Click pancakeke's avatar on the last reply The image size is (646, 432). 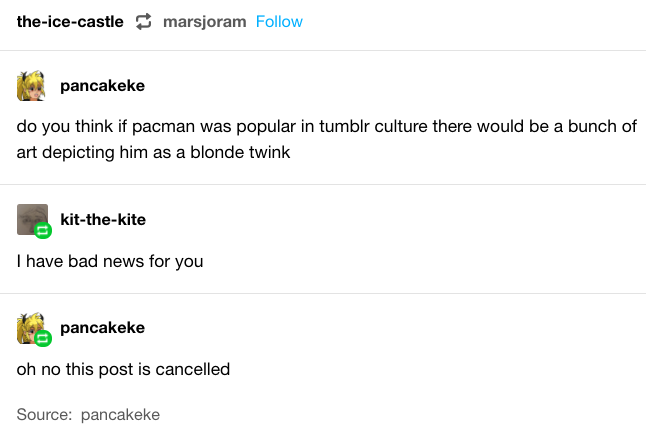coord(31,327)
